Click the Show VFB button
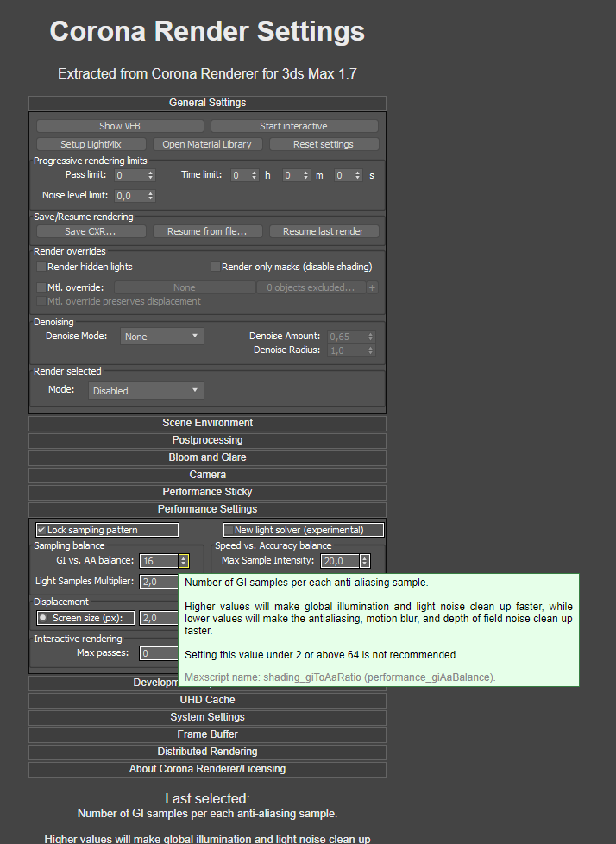This screenshot has height=844, width=616. pos(120,126)
